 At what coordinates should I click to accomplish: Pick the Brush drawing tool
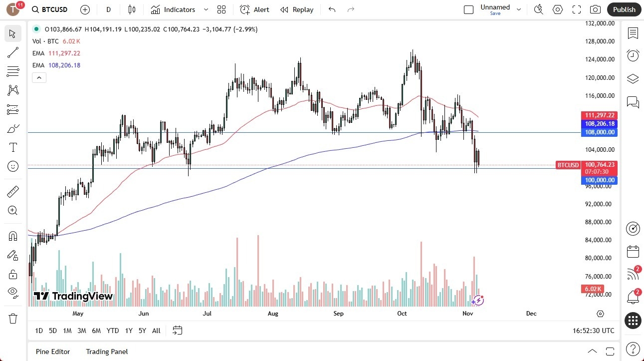click(13, 128)
